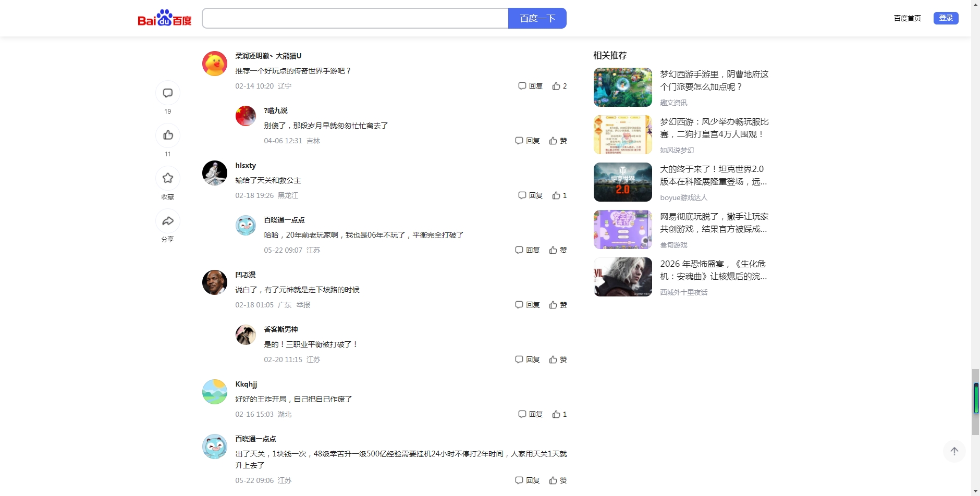Viewport: 980px width, 496px height.
Task: Like hlsxty's comment with thumbs-up
Action: [557, 195]
